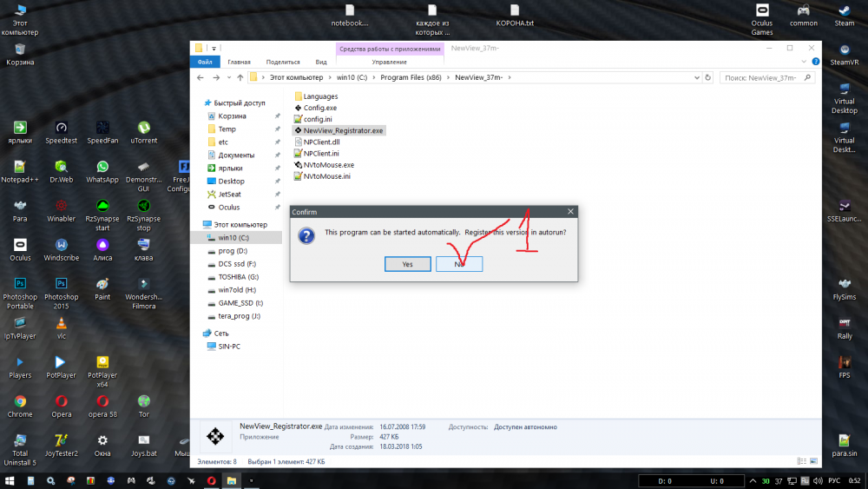868x489 pixels.
Task: Open the Главная ribbon tab
Action: pyautogui.click(x=240, y=62)
